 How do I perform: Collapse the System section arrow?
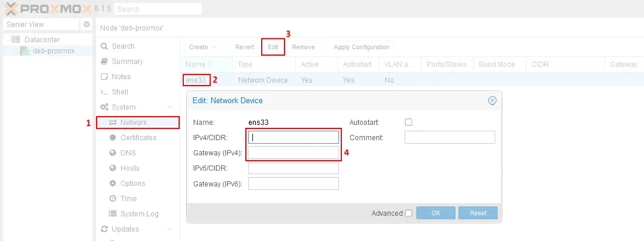[169, 107]
